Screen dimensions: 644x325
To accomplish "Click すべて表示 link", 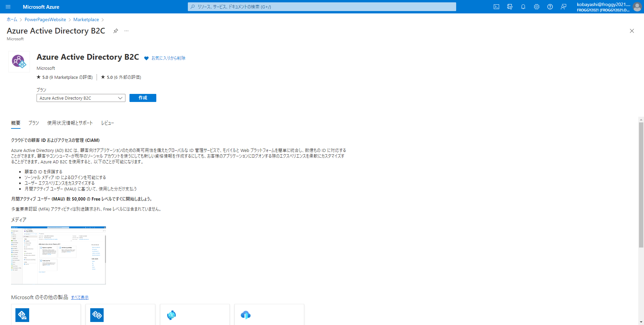I will pos(80,297).
